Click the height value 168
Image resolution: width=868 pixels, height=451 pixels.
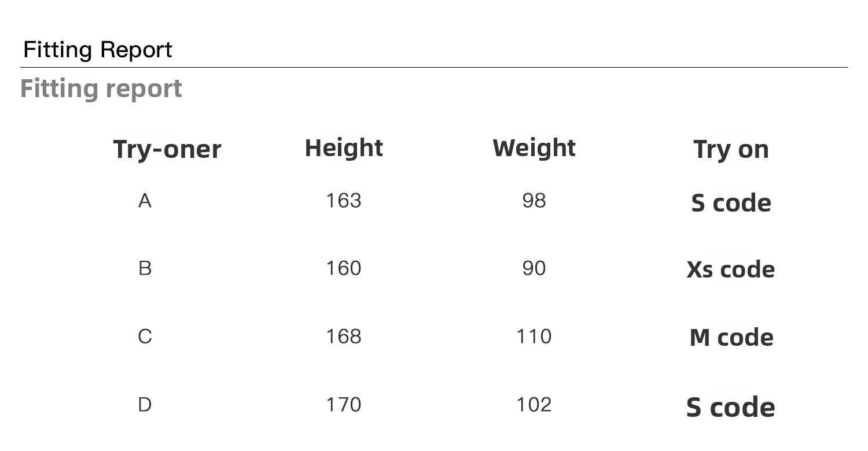coord(344,337)
